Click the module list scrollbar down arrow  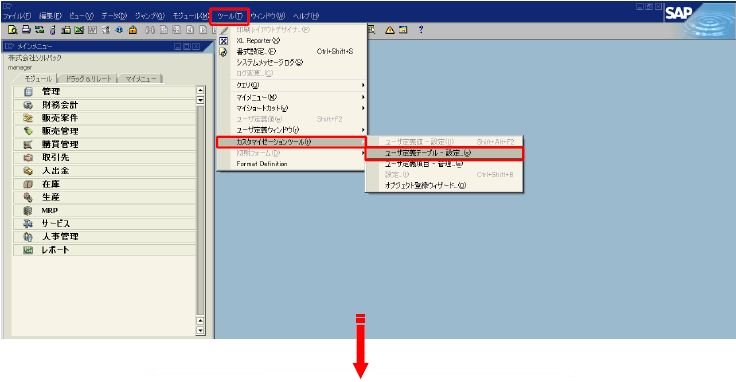200,330
